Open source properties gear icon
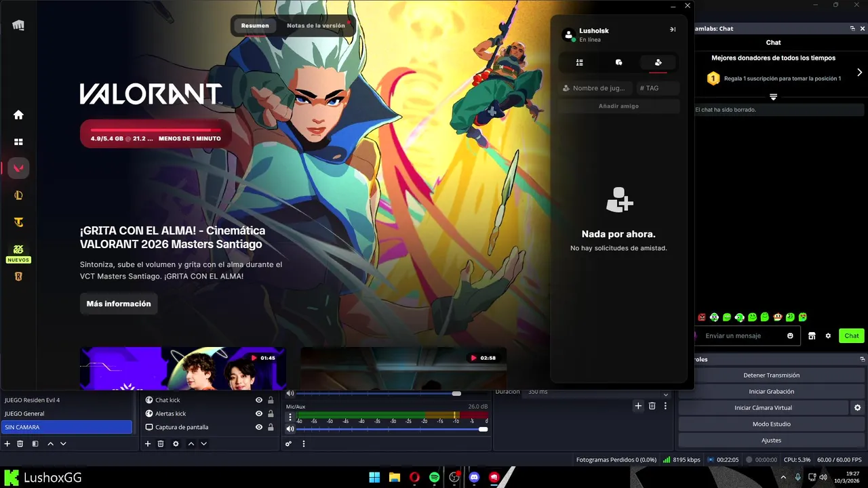This screenshot has height=488, width=868. (x=176, y=444)
